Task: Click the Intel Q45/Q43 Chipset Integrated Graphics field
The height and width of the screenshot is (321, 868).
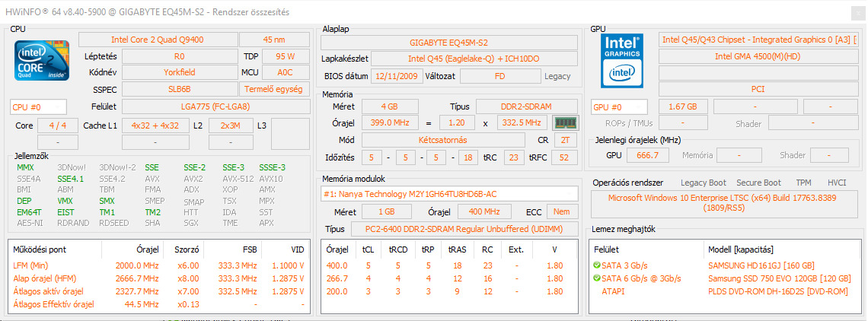Action: pyautogui.click(x=758, y=40)
